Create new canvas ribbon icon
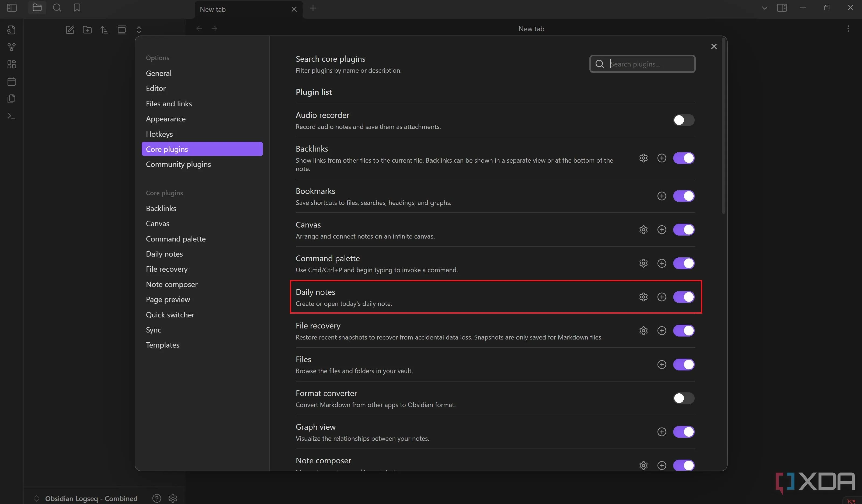This screenshot has height=504, width=862. click(x=11, y=64)
